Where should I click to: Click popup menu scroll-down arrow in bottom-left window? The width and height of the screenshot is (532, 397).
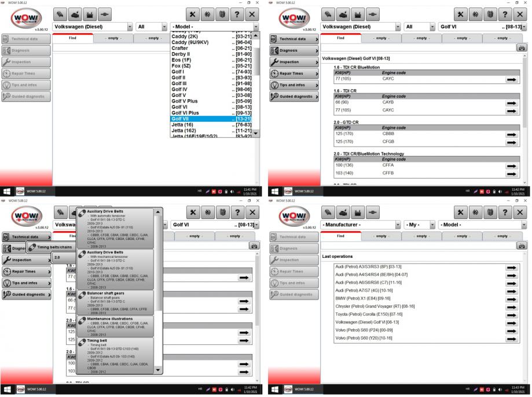coord(158,370)
